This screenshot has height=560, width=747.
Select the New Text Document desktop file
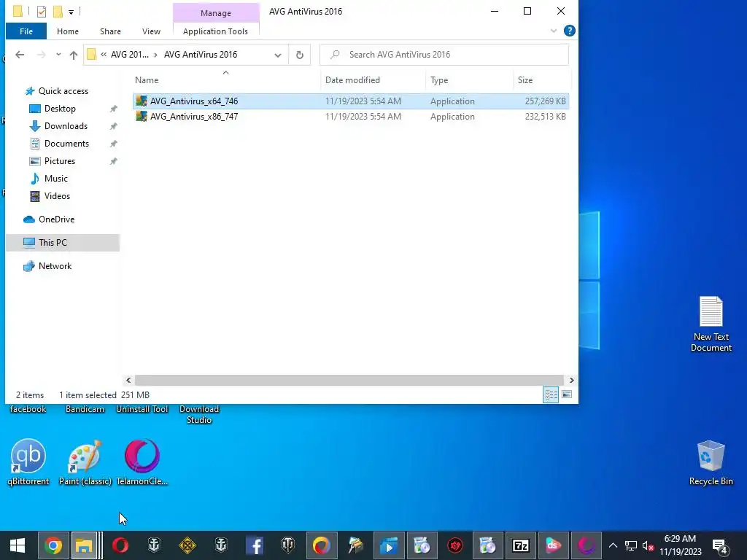coord(711,324)
